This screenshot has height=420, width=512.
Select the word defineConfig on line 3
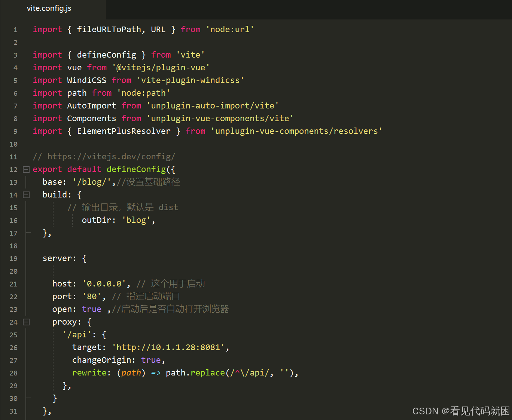click(106, 55)
